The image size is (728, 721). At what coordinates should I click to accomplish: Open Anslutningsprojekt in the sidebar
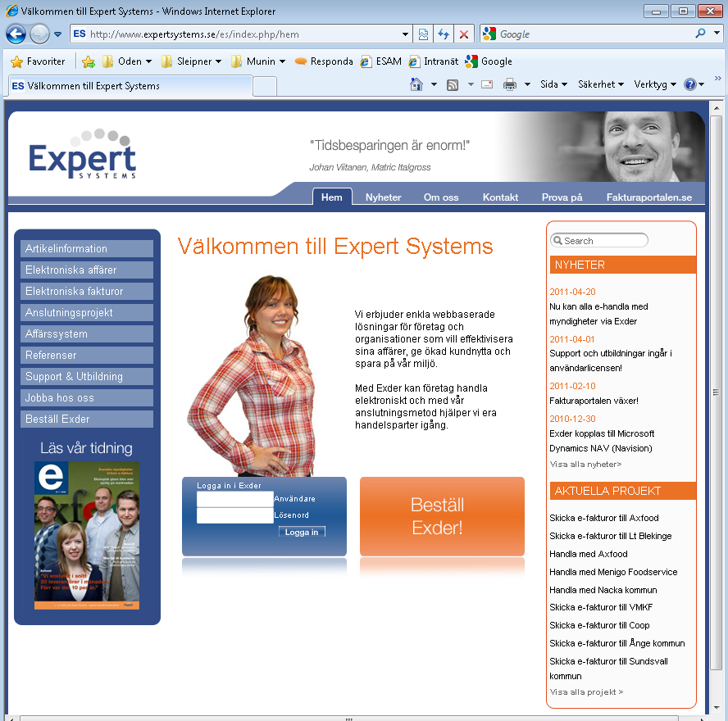point(87,313)
